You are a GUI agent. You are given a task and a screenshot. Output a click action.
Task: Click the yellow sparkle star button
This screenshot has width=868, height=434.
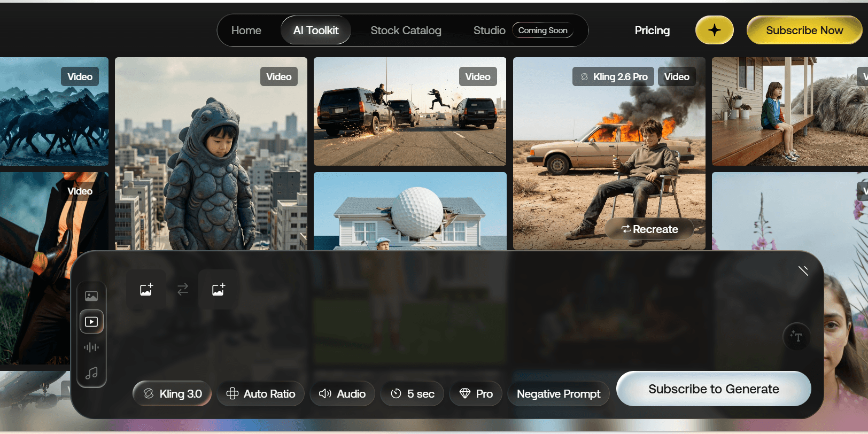714,30
